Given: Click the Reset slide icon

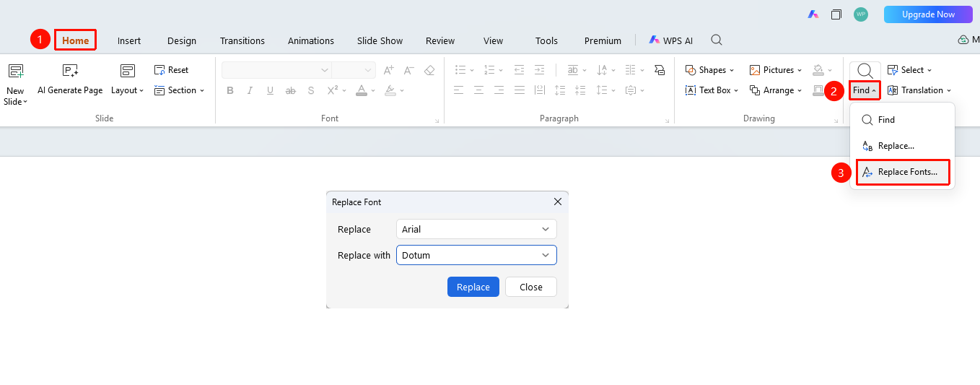Looking at the screenshot, I should click(160, 70).
